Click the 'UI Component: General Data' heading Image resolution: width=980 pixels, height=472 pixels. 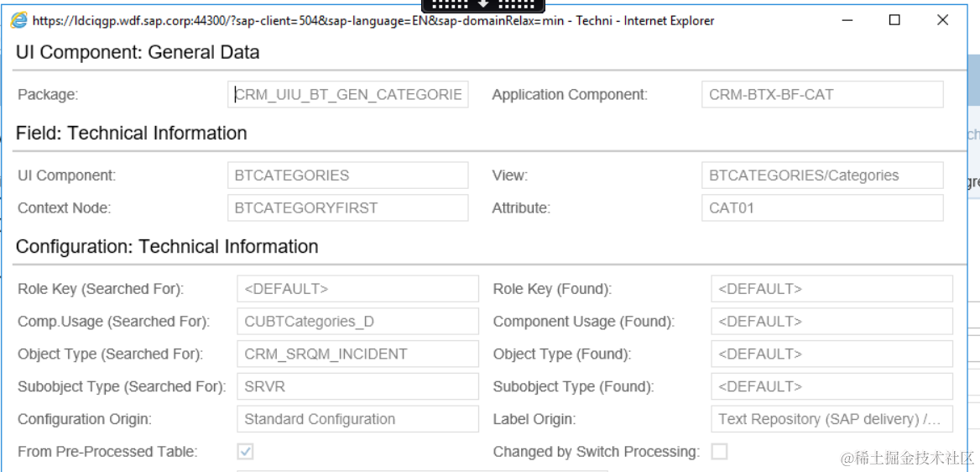point(138,52)
